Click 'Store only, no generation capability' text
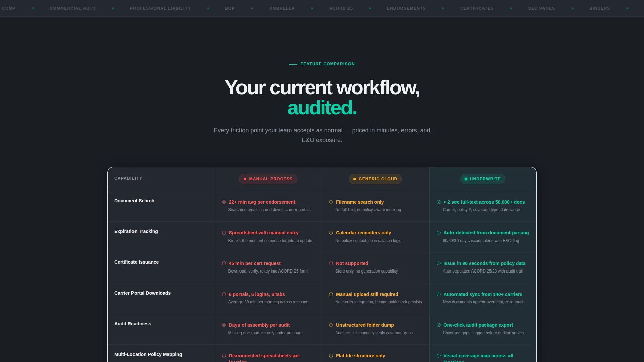 (367, 271)
